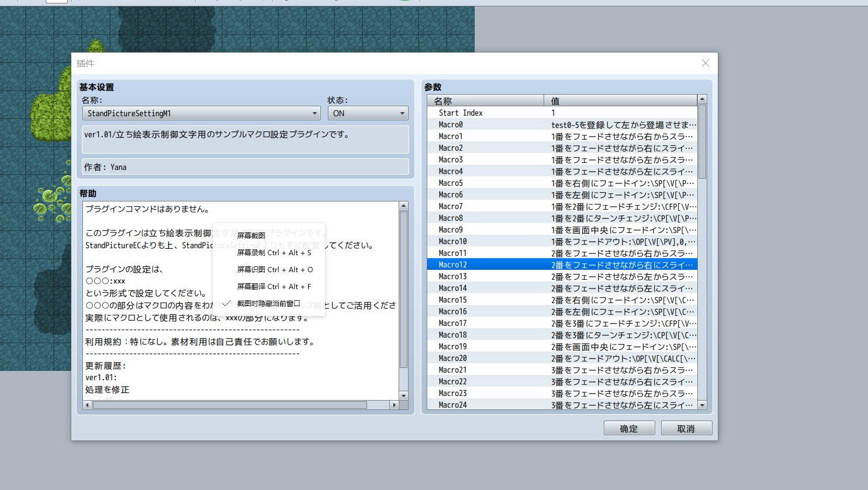
Task: Select the Macro24 parameter row
Action: pos(562,404)
